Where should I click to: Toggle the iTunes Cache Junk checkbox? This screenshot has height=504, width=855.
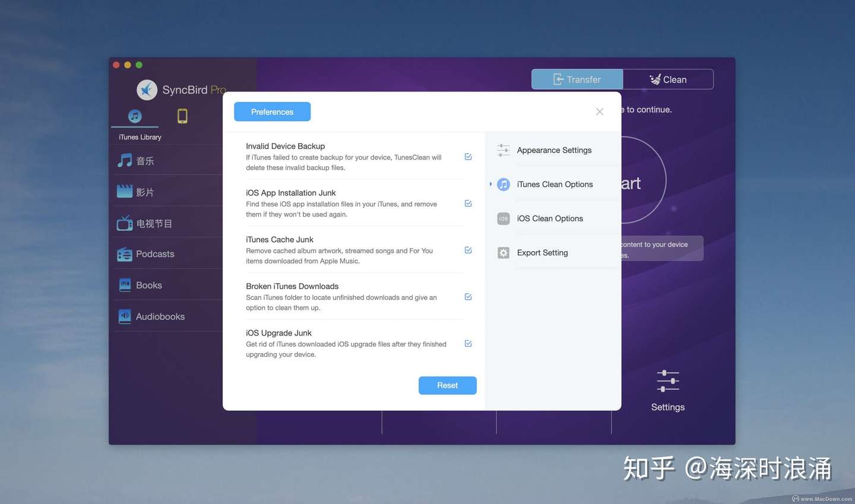tap(468, 250)
